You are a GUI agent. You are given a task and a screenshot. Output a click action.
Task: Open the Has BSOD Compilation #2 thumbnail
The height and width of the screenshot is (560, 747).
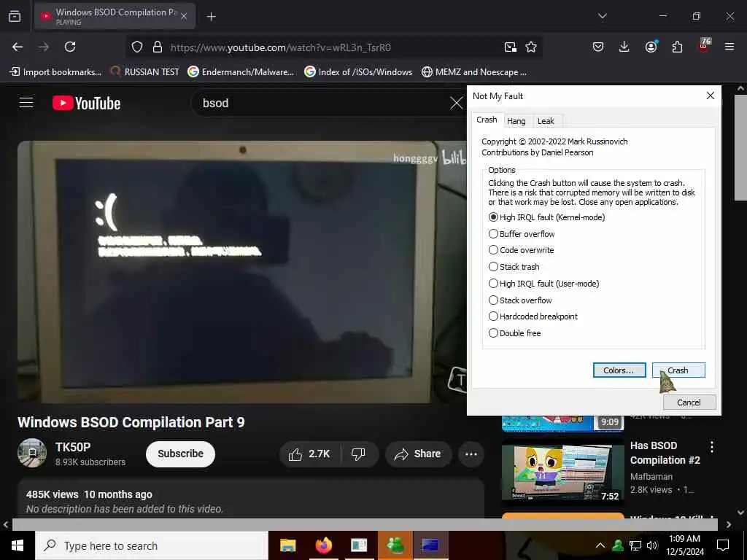coord(562,472)
